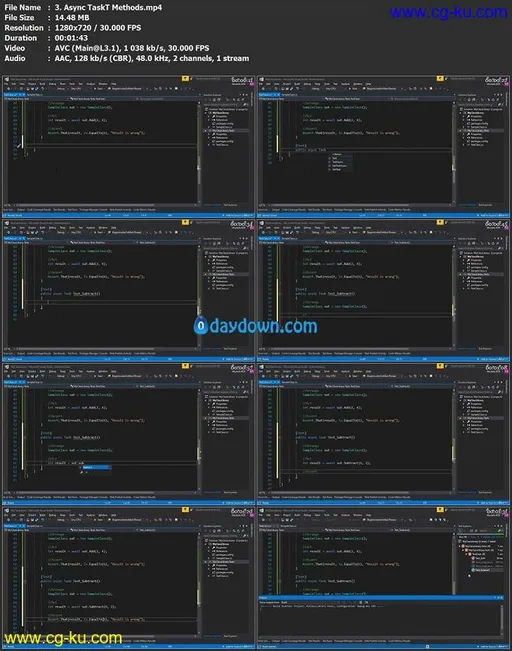Image resolution: width=512 pixels, height=651 pixels.
Task: Open the frame showing the build Output panel
Action: pos(383,578)
